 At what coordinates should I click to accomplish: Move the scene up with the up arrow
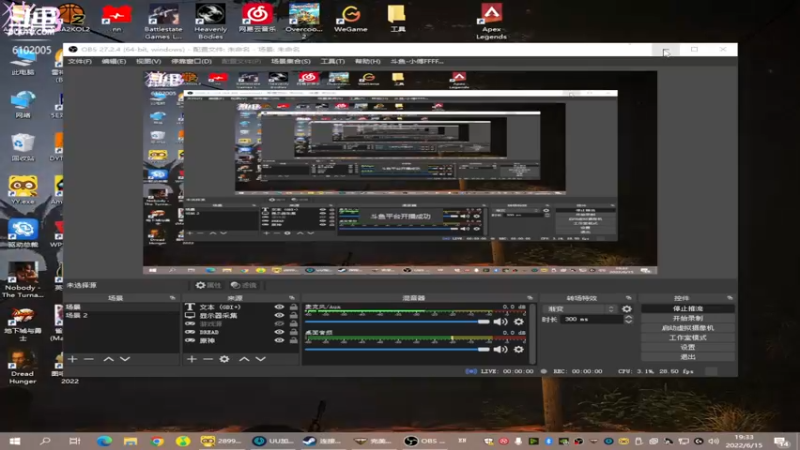[x=108, y=359]
